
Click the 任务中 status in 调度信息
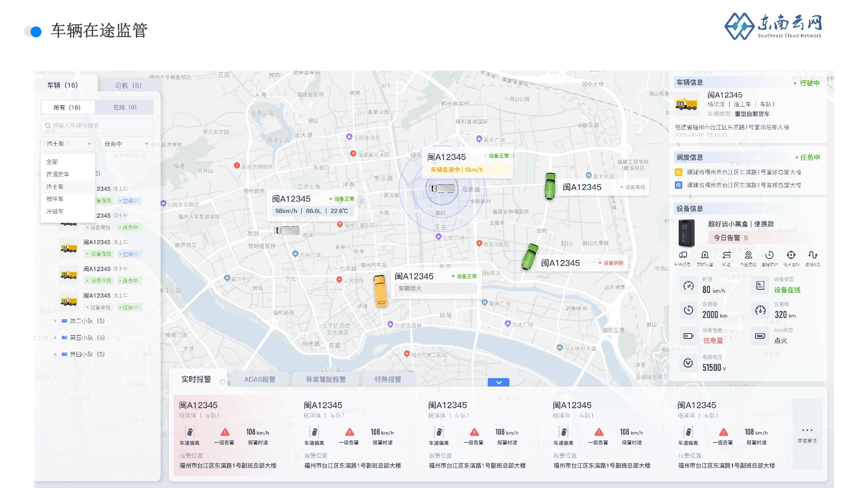coord(808,157)
